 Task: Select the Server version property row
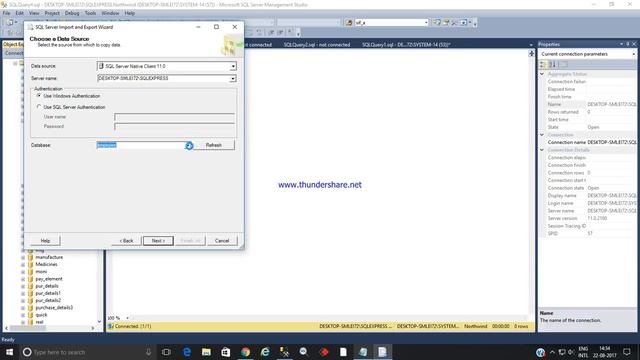[591, 218]
